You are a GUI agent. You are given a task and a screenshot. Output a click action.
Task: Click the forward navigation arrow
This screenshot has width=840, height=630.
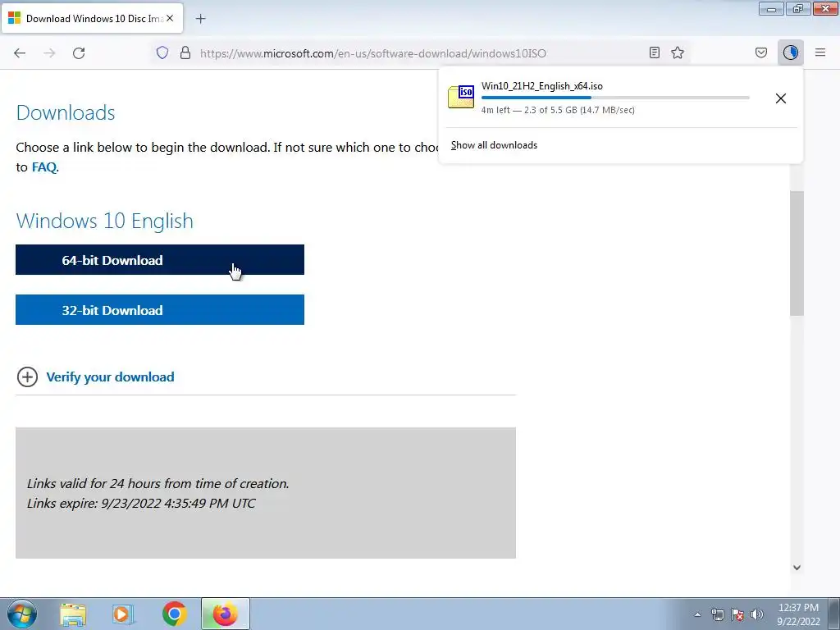(49, 53)
